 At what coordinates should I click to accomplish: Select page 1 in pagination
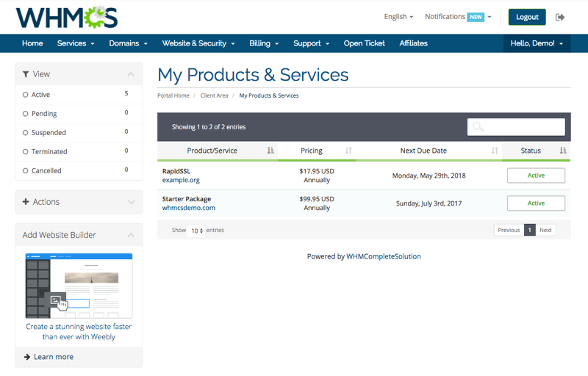529,230
